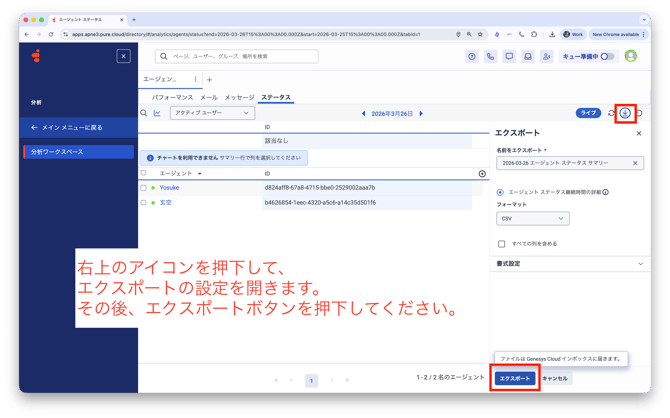Go to the next date arrow
670x418 pixels.
click(421, 114)
